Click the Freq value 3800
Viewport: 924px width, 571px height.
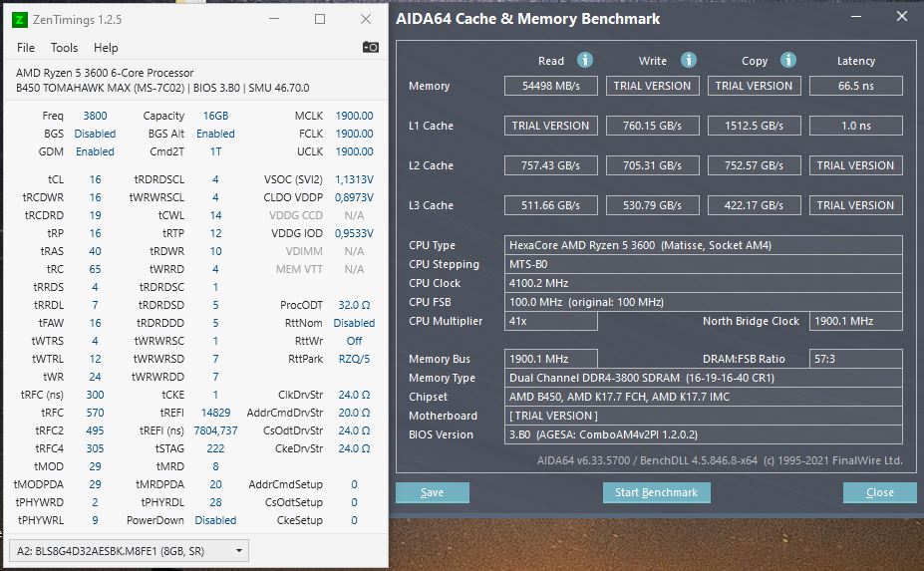coord(95,116)
